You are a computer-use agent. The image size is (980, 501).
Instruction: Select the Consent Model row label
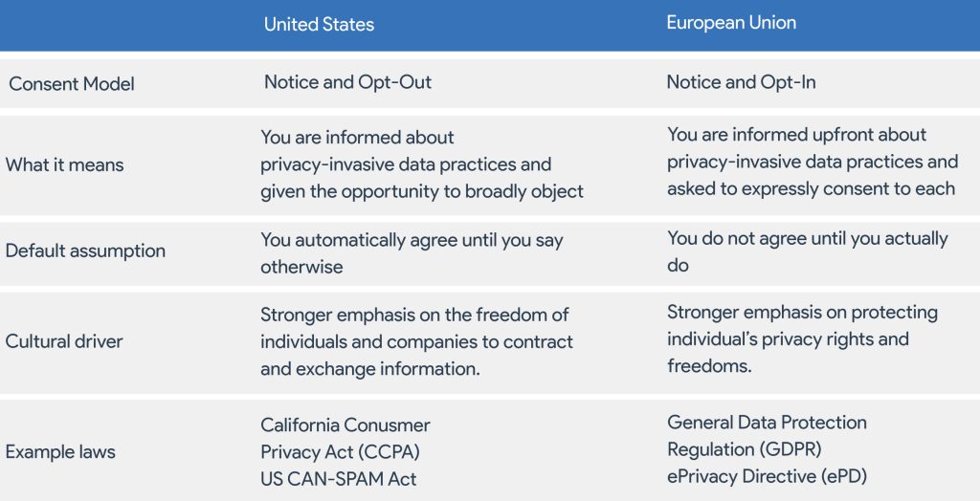(72, 84)
